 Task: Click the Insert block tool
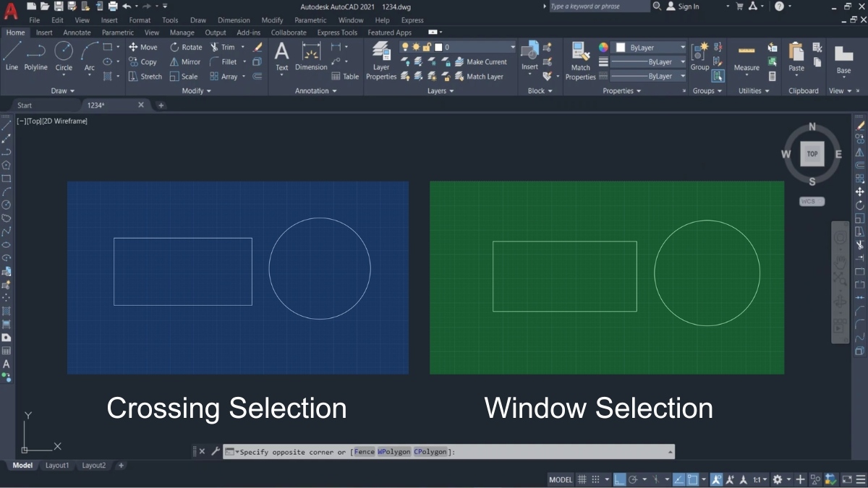pos(530,56)
